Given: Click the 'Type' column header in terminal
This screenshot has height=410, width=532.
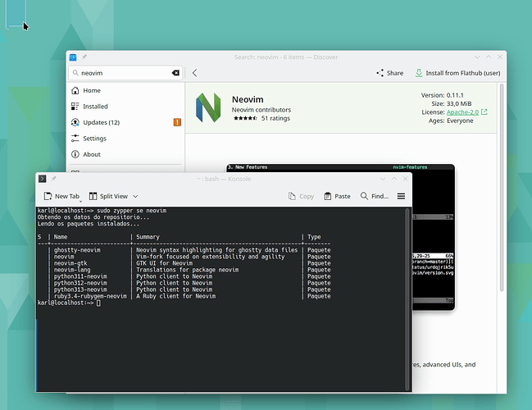Looking at the screenshot, I should [314, 237].
